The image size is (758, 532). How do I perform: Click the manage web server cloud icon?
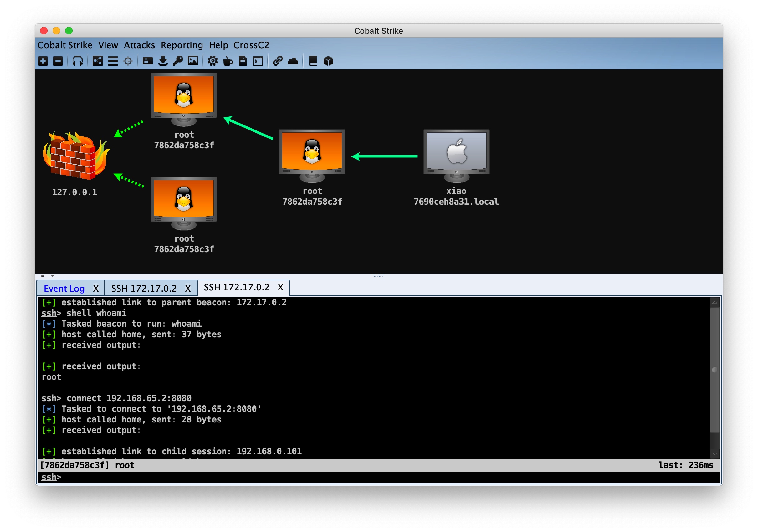[293, 61]
